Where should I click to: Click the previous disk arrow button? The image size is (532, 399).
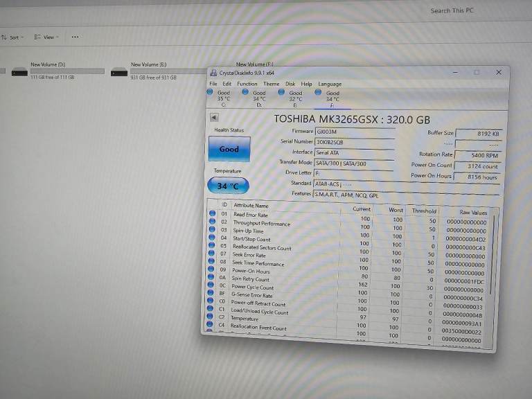[x=214, y=117]
